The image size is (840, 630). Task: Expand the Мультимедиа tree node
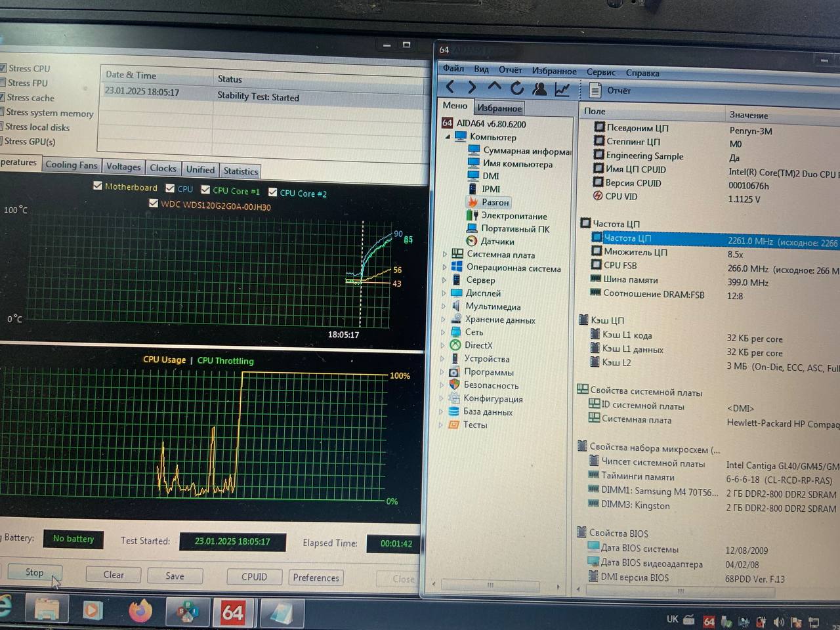point(444,306)
